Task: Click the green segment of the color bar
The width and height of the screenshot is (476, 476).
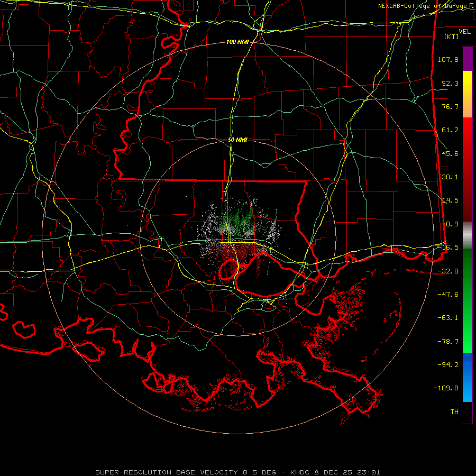Action: coord(467,300)
